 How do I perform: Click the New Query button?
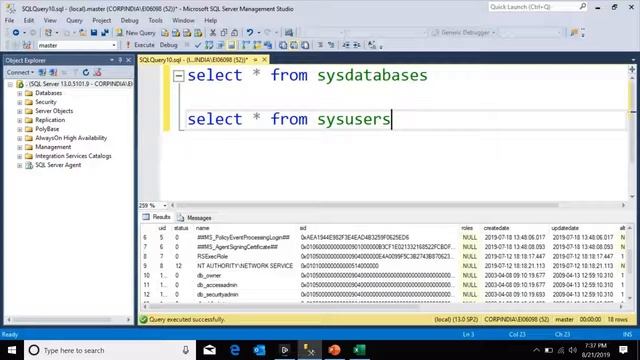pos(136,33)
